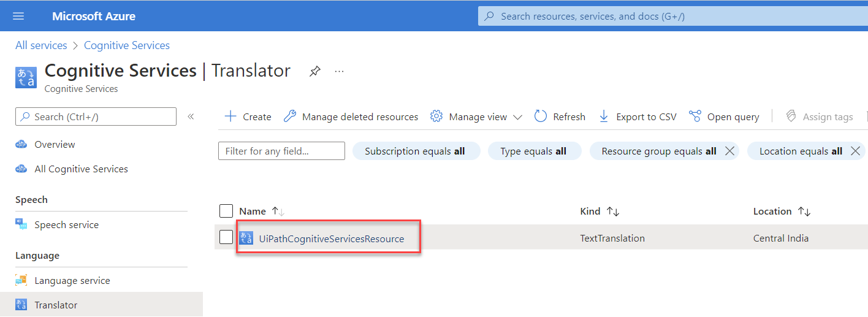Open Overview in the sidebar
868x317 pixels.
[55, 145]
